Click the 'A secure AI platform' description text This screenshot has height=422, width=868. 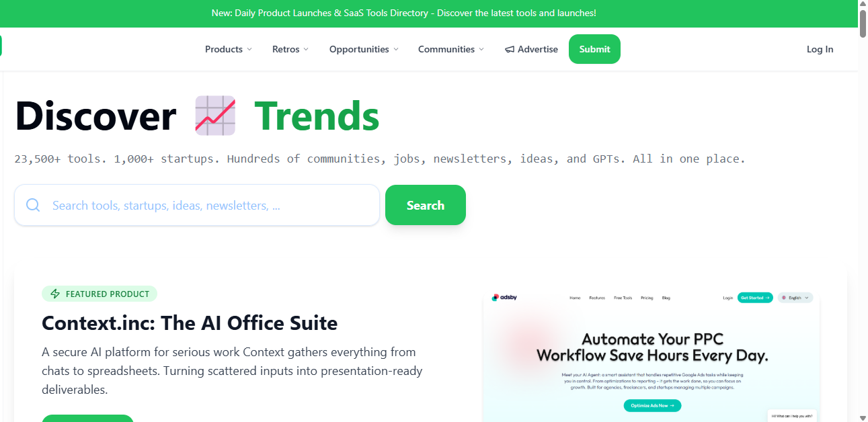[232, 371]
